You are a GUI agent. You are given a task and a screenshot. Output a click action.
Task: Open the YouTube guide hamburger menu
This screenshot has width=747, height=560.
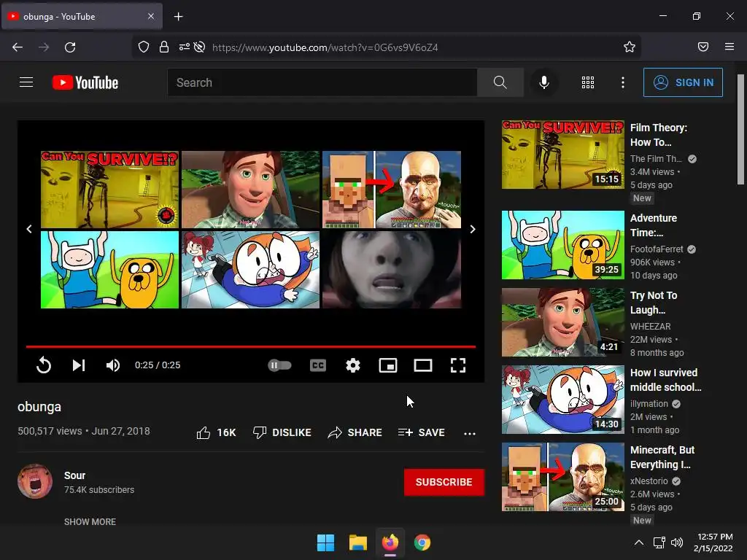(x=26, y=82)
